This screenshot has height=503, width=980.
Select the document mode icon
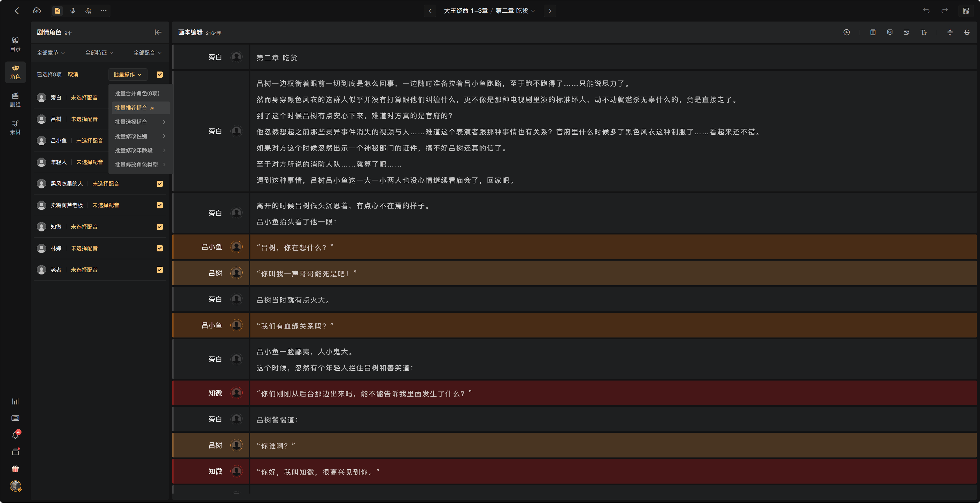[x=57, y=11]
